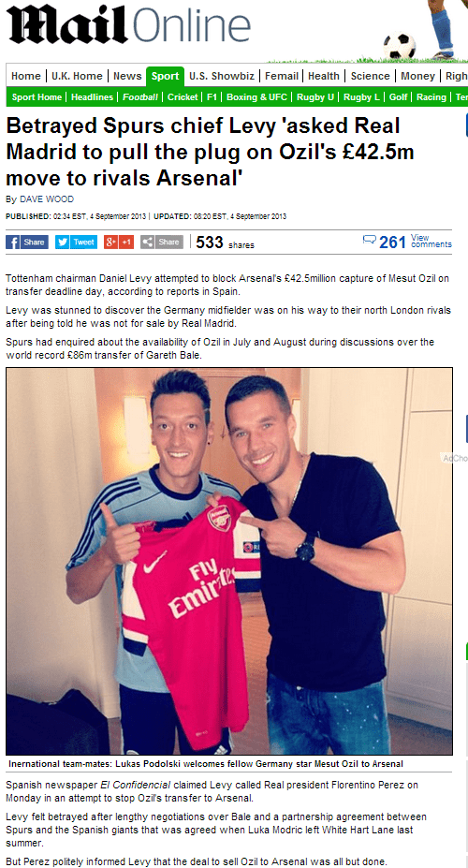Click the MailOnline logo
Screen dimensions: 468x868
click(128, 24)
